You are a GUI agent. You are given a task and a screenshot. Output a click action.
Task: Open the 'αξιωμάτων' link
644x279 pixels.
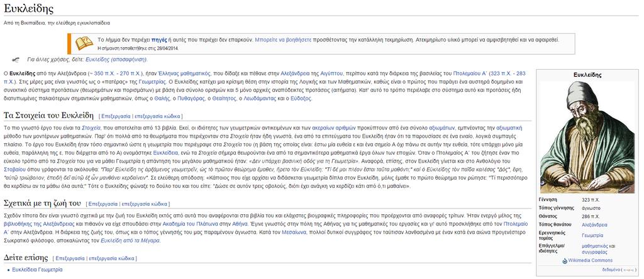[x=442, y=128]
